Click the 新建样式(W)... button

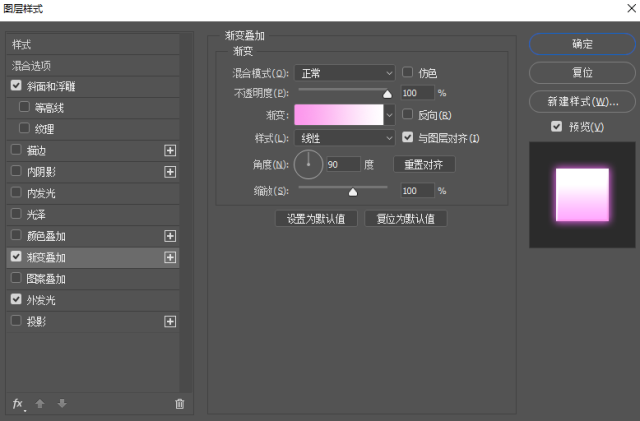coord(582,101)
